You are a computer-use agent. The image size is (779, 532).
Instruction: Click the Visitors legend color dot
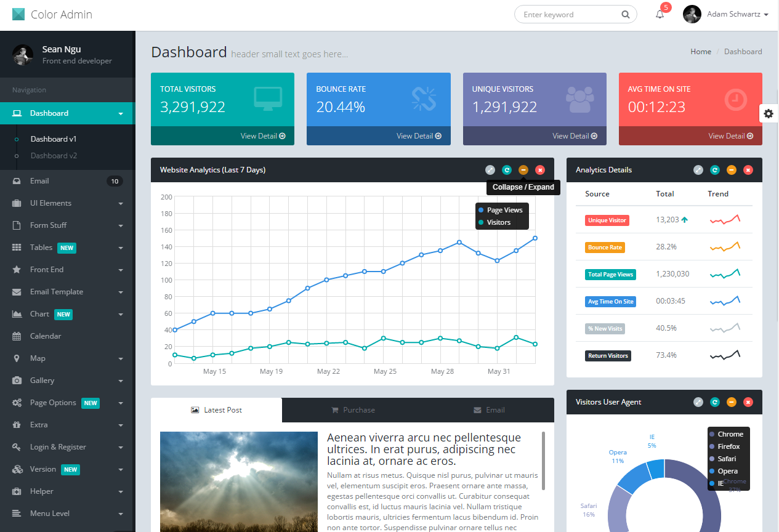coord(481,222)
